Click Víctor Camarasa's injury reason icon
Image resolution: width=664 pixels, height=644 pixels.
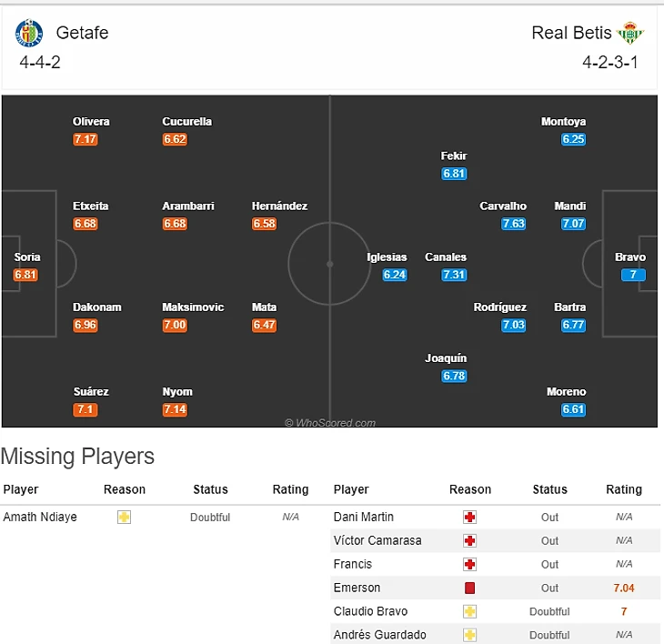(x=469, y=540)
